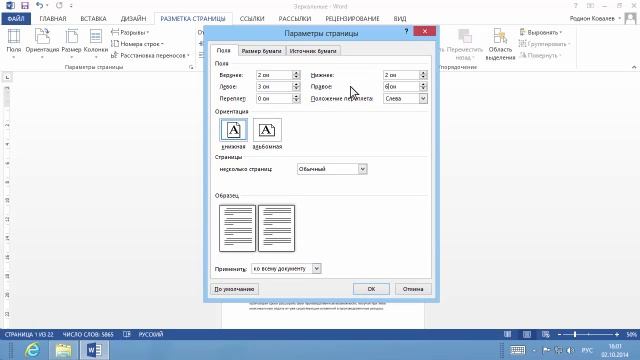The width and height of the screenshot is (640, 360).
Task: Click ЧИСЛО СЛОВ word count status
Action: pos(88,334)
